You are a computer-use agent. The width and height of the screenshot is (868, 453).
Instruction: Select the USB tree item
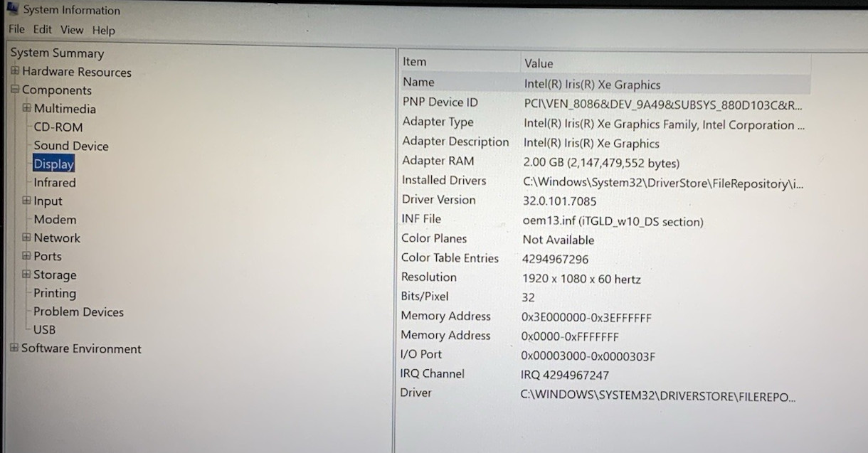point(44,329)
